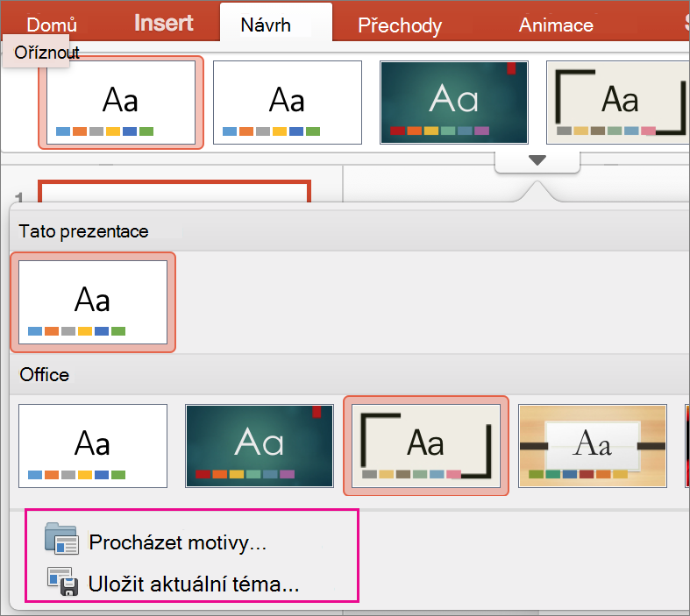The image size is (690, 616).
Task: Click the save theme floppy icon
Action: [x=63, y=581]
